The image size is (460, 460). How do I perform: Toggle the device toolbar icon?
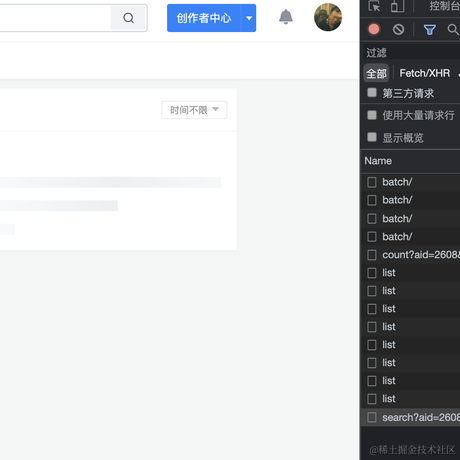pos(397,6)
